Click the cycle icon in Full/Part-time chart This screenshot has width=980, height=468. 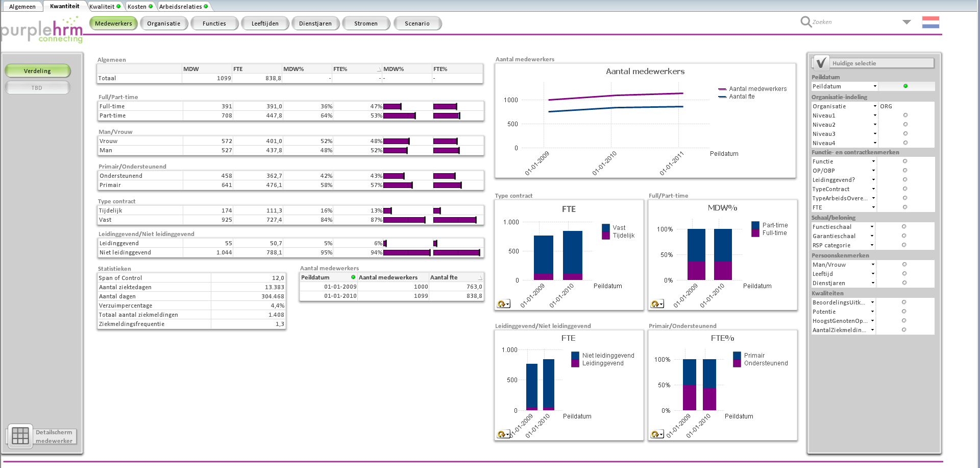click(656, 304)
